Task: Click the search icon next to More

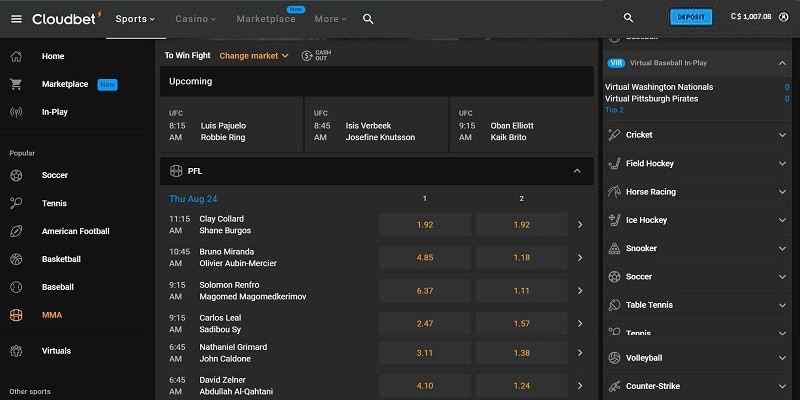Action: tap(368, 19)
